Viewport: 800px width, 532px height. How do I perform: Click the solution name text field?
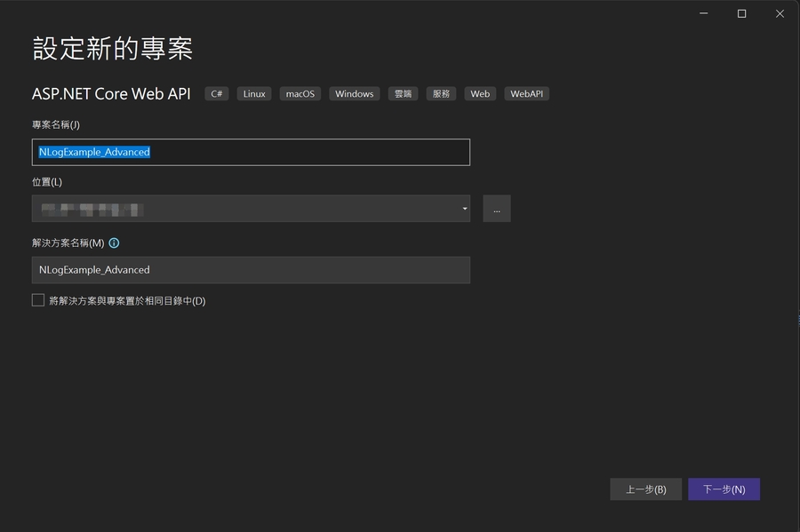(x=251, y=270)
